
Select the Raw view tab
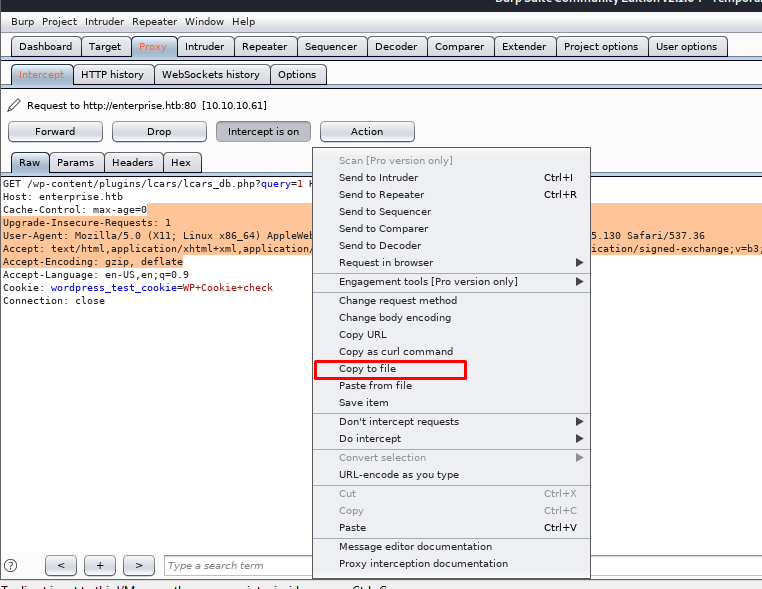coord(30,163)
